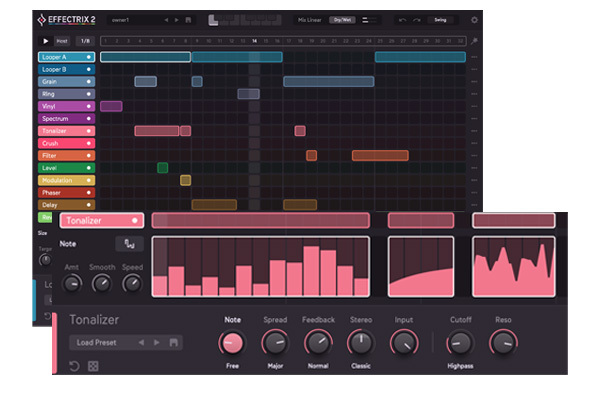Click the Swing button in top bar
The image size is (600, 400).
440,20
